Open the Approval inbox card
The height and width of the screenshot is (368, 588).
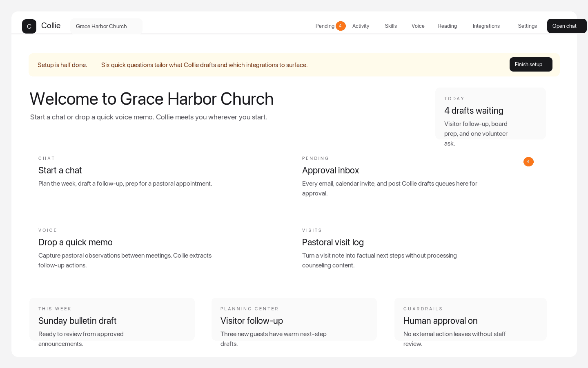(x=419, y=177)
